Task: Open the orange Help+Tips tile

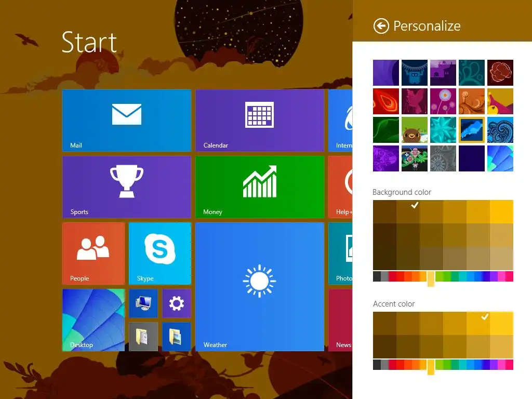Action: (340, 187)
